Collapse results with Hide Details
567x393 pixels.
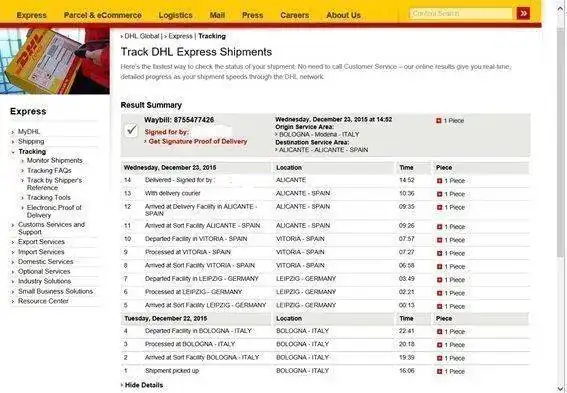tap(144, 385)
